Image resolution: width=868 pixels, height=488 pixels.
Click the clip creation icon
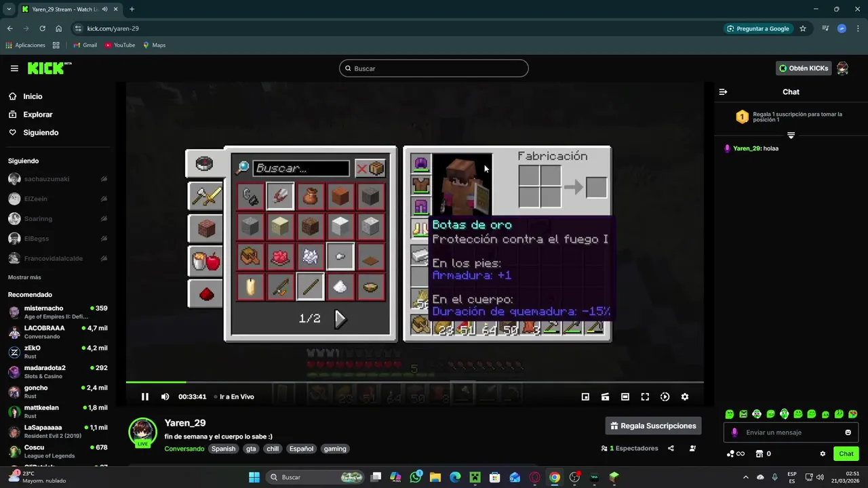(605, 396)
